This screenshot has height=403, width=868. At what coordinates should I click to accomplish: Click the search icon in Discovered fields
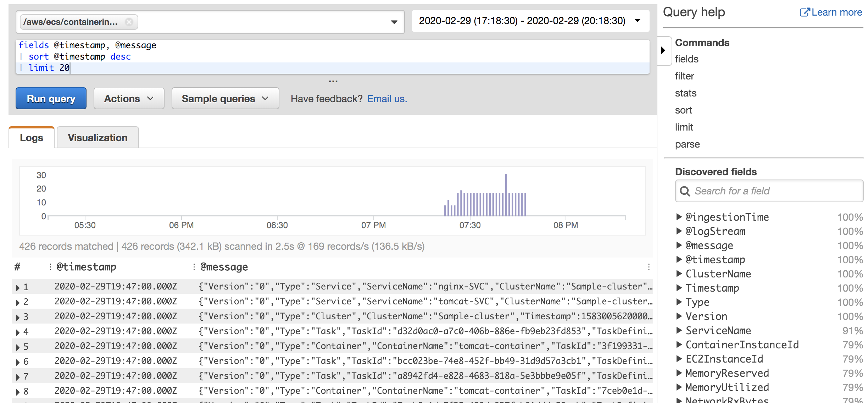pyautogui.click(x=685, y=191)
